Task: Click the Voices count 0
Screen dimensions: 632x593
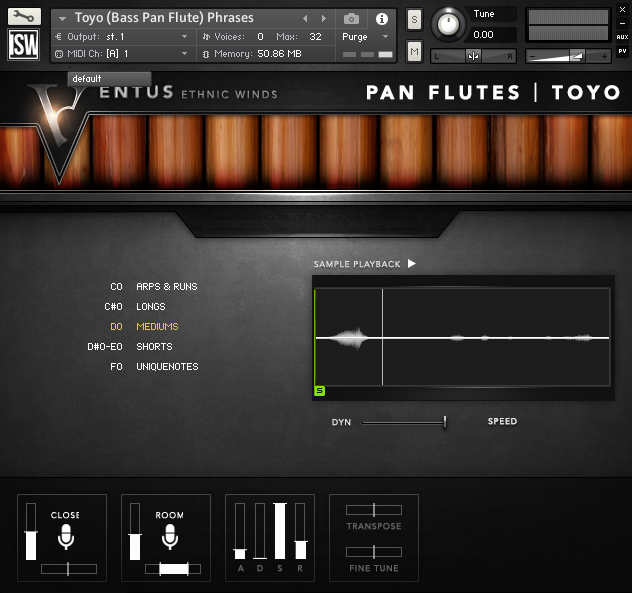Action: click(x=260, y=37)
